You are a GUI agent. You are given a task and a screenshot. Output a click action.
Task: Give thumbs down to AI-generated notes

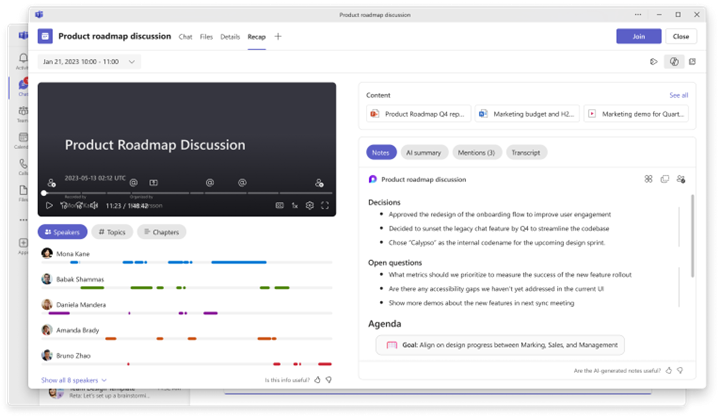pos(680,370)
